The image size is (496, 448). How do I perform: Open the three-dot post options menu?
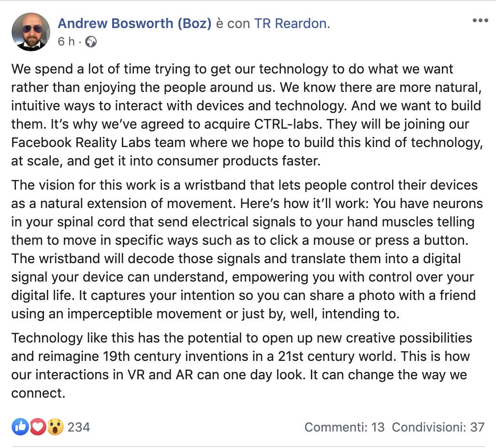(480, 21)
